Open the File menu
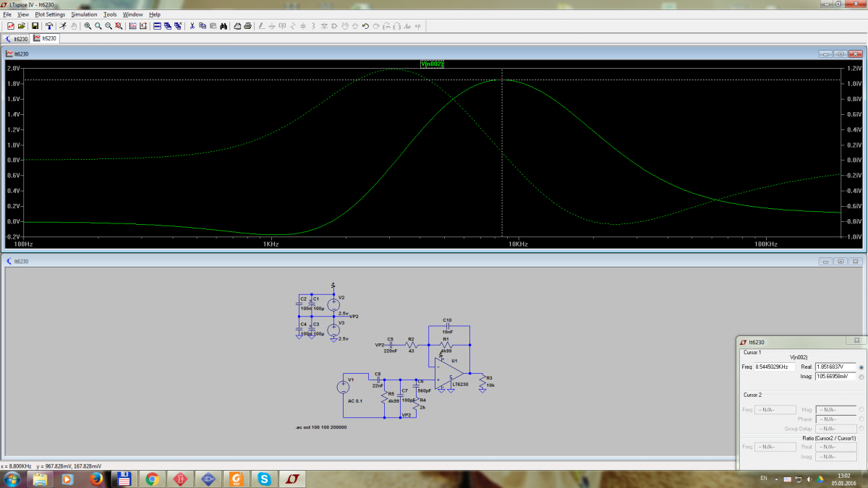Viewport: 868px width, 488px height. pyautogui.click(x=7, y=14)
